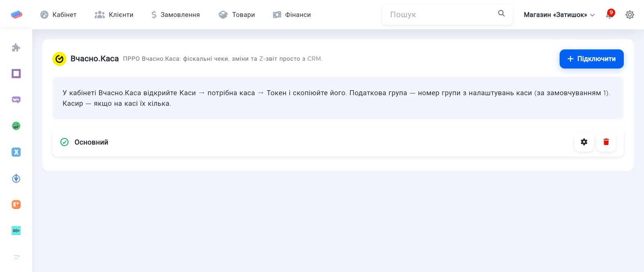Screen dimensions: 644x272
Task: Open notifications bell with 9 badge
Action: click(610, 15)
